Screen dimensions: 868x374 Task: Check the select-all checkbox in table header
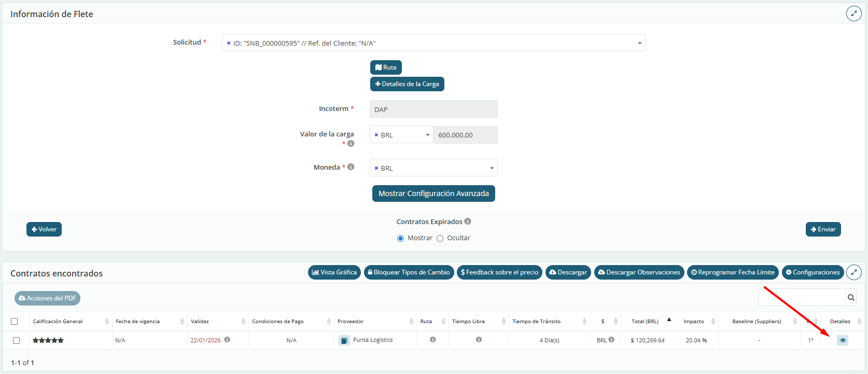[x=15, y=322]
